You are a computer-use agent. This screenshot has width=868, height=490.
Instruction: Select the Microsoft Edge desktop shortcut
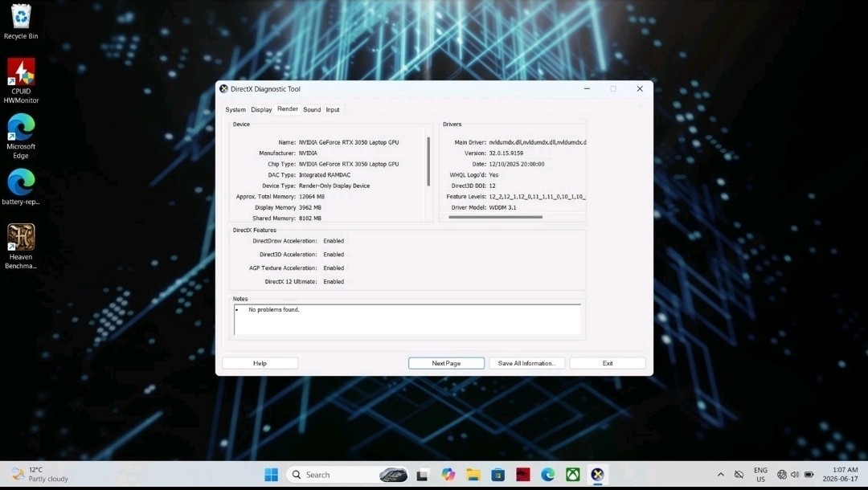tap(21, 137)
